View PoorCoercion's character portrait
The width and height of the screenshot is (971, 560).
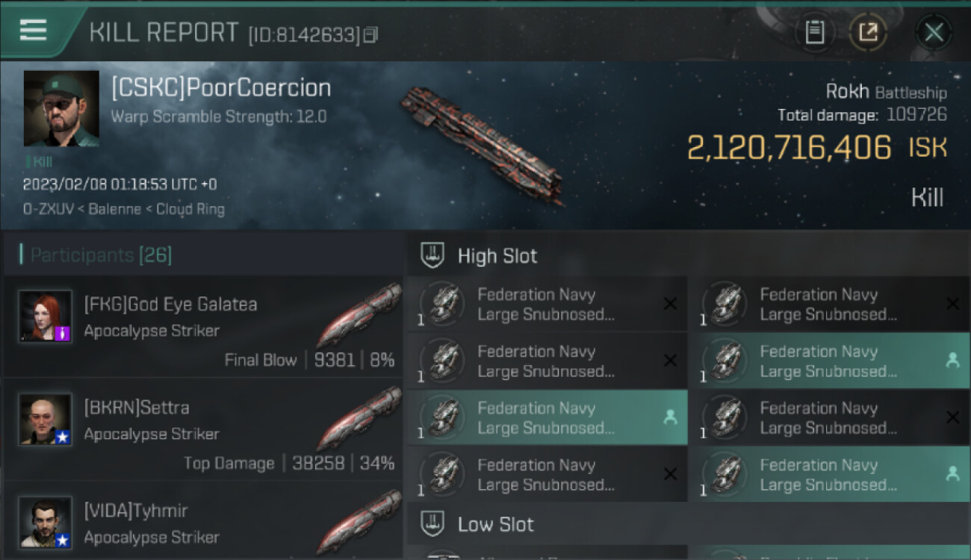click(x=61, y=108)
